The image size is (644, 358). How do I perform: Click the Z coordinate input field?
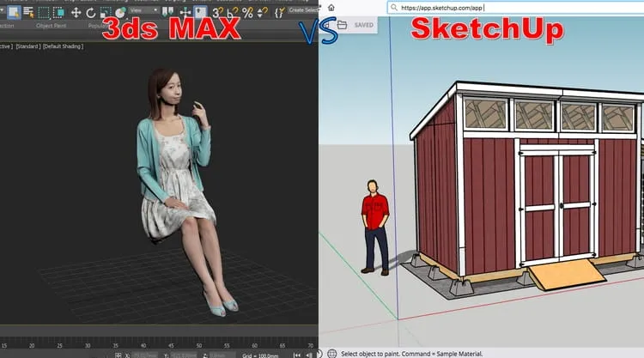(223, 355)
